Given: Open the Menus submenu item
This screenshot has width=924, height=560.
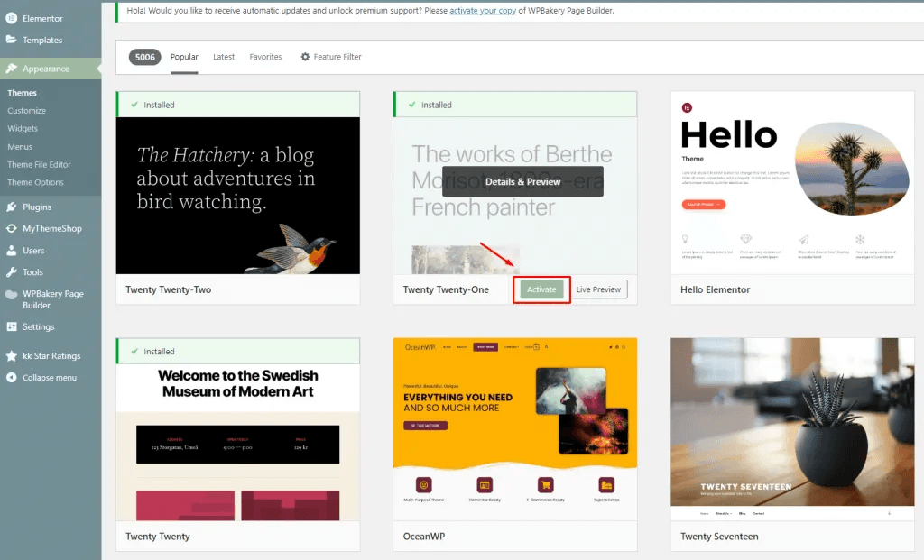Looking at the screenshot, I should click(x=20, y=147).
